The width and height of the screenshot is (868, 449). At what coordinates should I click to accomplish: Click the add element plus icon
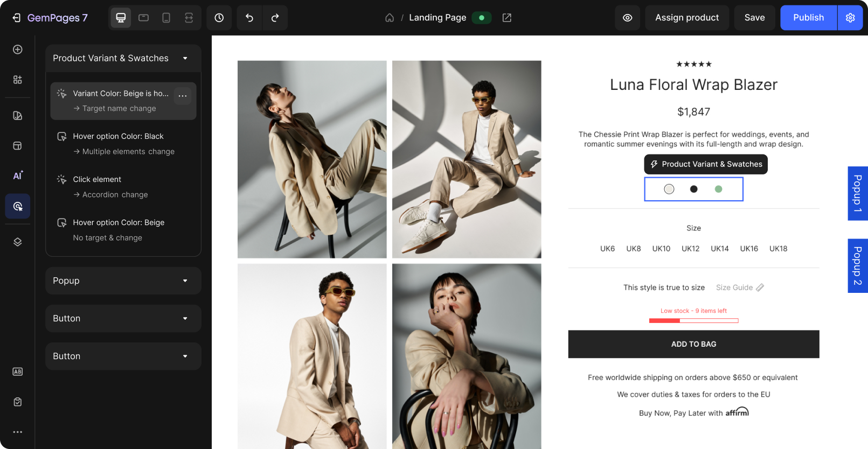pos(18,50)
